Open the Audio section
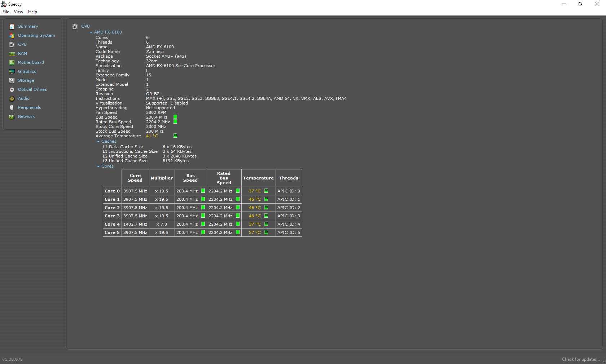 click(x=24, y=98)
